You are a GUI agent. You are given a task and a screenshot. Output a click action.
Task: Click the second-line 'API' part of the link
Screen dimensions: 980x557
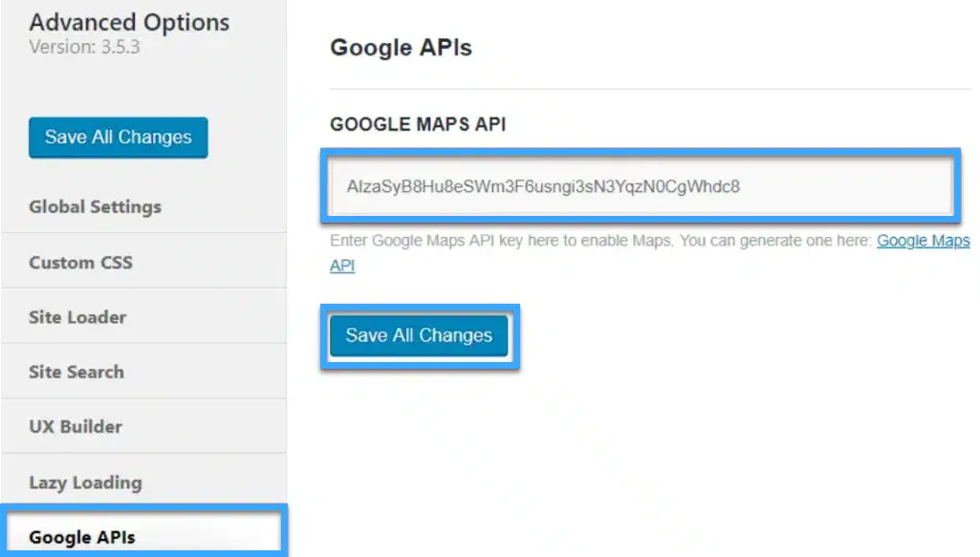tap(342, 266)
